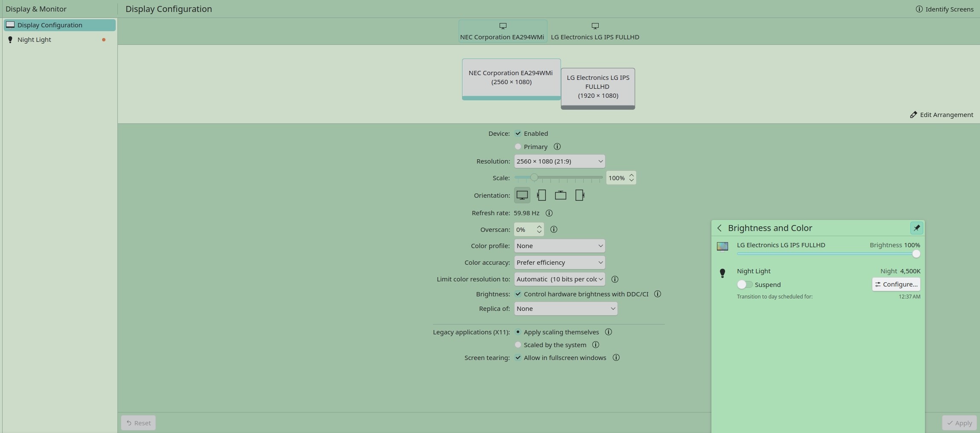Open the Resolution dropdown

coord(559,161)
